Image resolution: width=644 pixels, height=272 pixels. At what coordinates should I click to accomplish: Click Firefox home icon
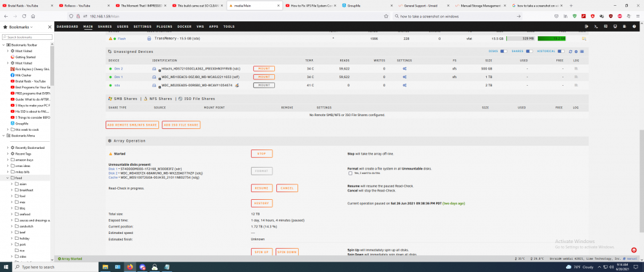pos(33,16)
